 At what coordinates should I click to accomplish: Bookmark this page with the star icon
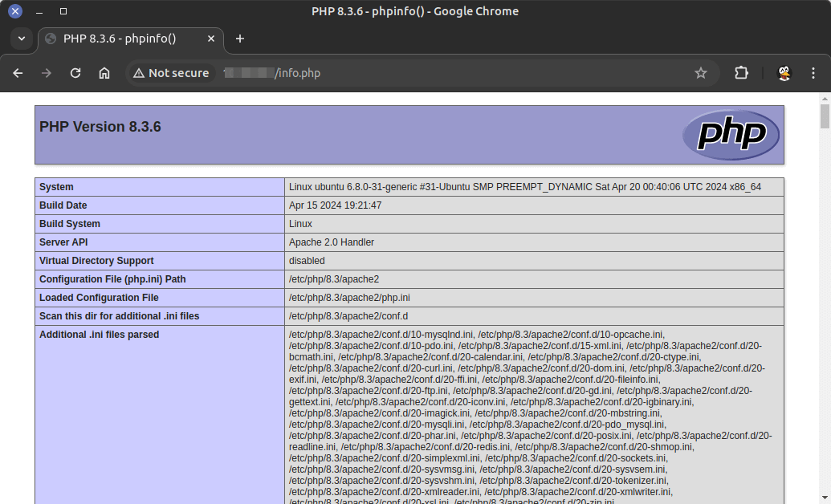coord(701,73)
